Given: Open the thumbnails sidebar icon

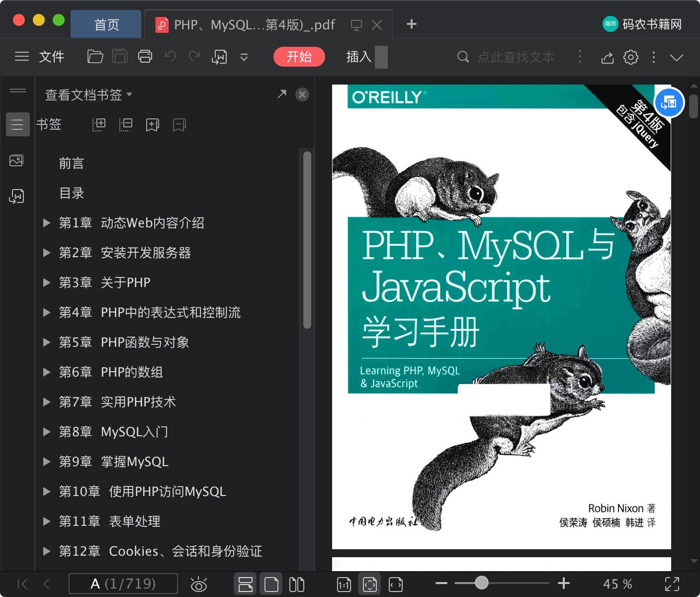Looking at the screenshot, I should [x=16, y=160].
